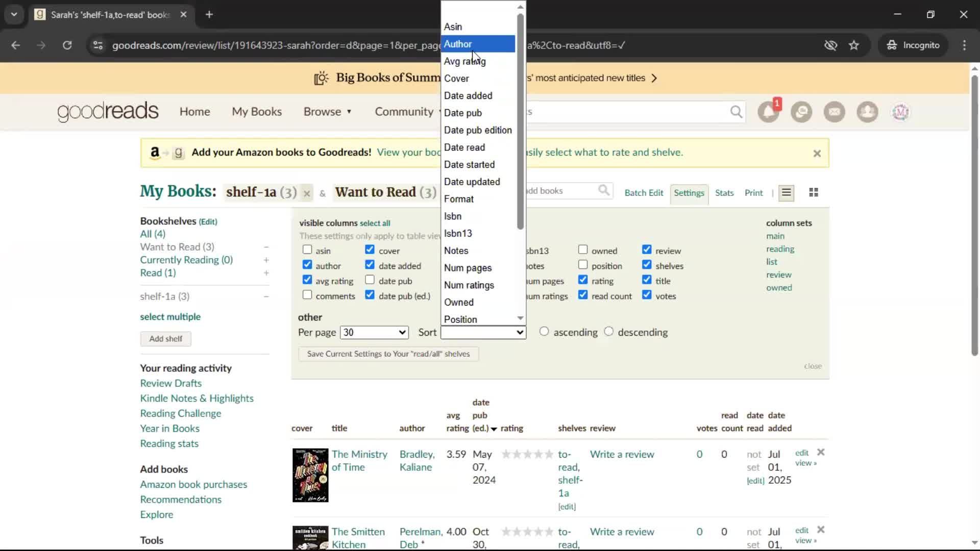980x551 pixels.
Task: Open the notifications bell icon
Action: (768, 112)
